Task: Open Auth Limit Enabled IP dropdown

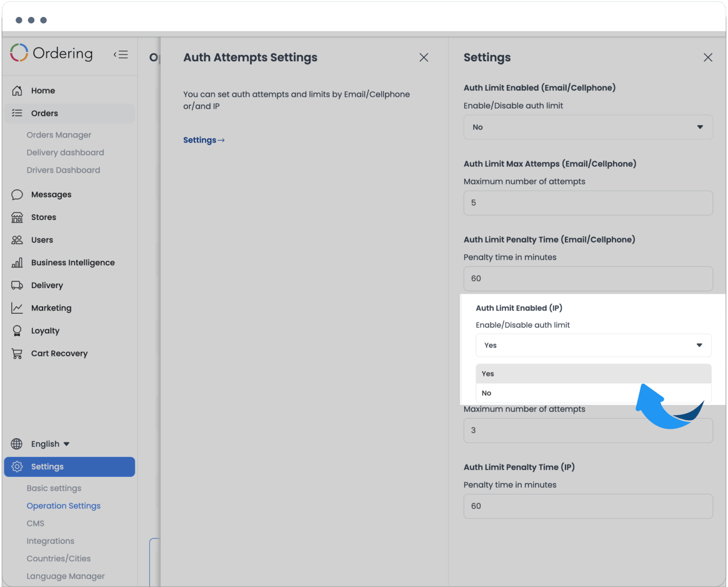Action: pos(594,345)
